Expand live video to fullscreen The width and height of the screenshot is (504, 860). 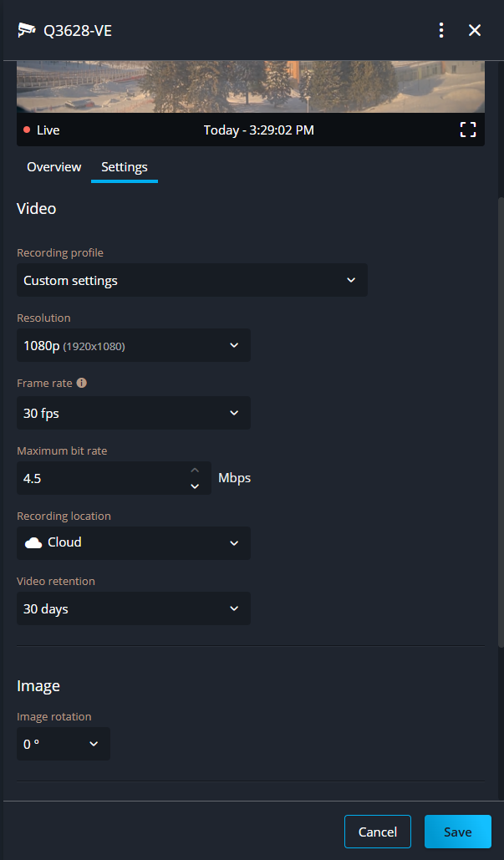click(468, 130)
